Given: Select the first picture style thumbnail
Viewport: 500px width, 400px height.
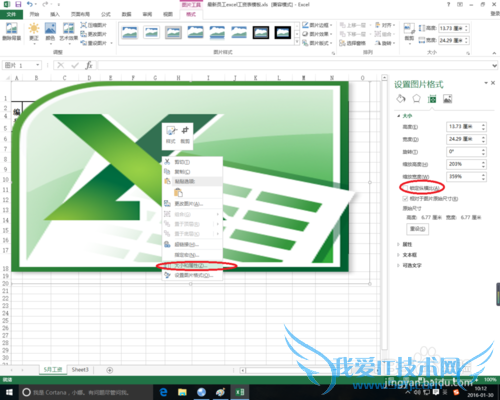Looking at the screenshot, I should (130, 33).
